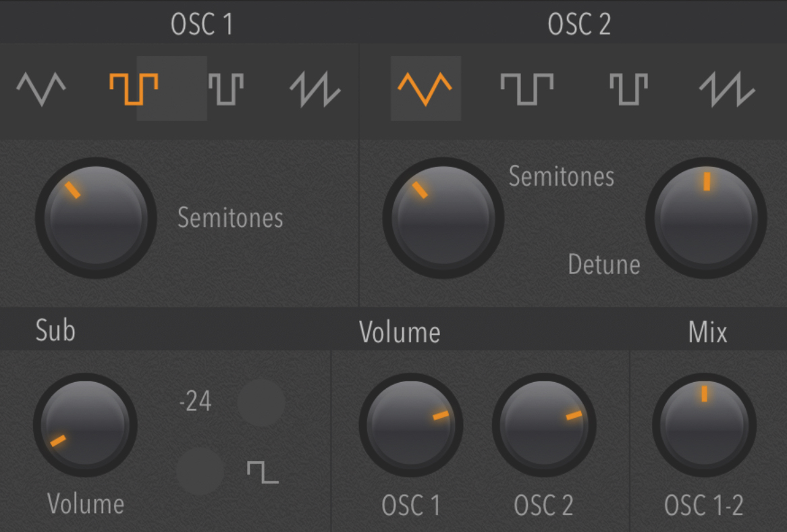Image resolution: width=787 pixels, height=532 pixels.
Task: Click the Sub Volume knob
Action: click(x=85, y=425)
